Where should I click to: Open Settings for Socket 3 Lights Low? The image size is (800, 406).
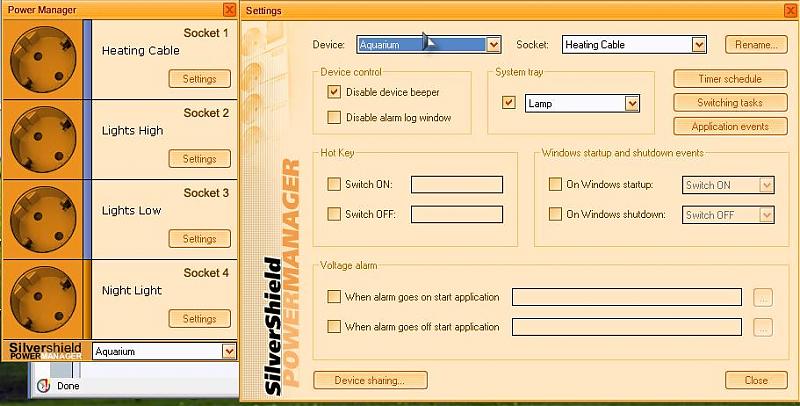pos(199,239)
